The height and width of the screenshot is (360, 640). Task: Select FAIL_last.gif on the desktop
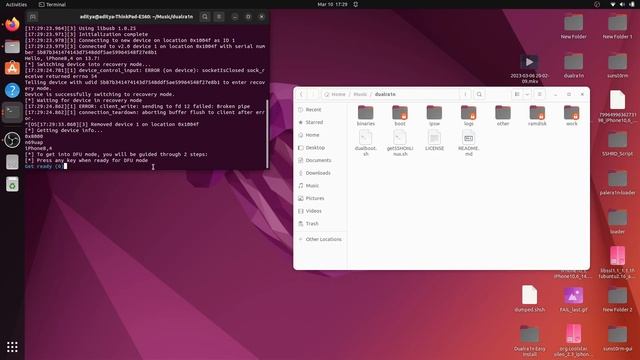(573, 300)
